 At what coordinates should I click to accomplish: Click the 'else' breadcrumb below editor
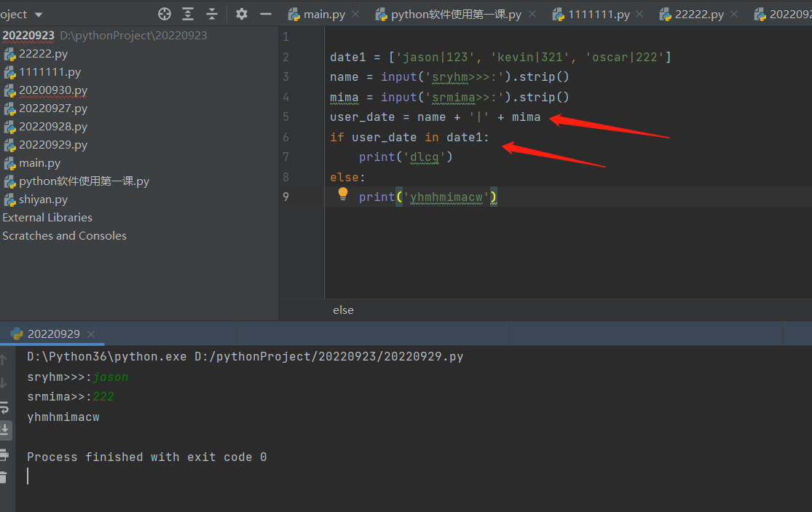coord(343,310)
